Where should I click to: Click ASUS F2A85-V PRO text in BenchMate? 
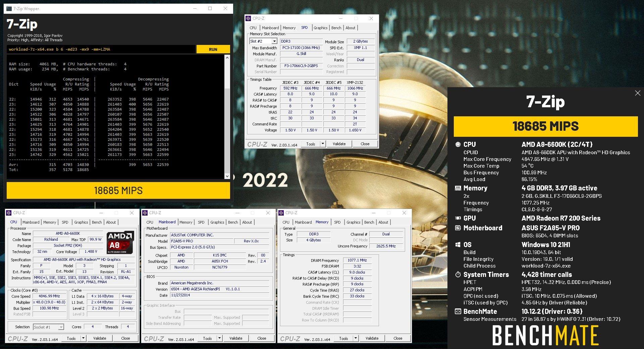point(550,228)
